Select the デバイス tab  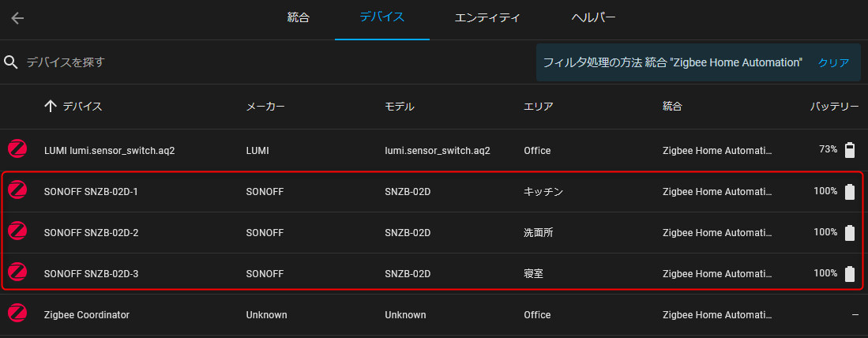pos(382,17)
